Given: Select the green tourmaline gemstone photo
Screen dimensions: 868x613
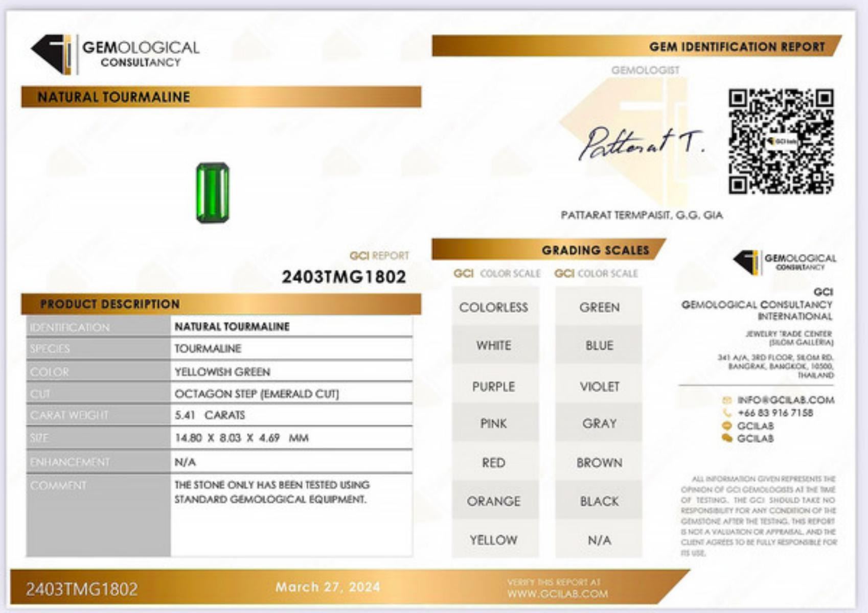Looking at the screenshot, I should point(213,193).
